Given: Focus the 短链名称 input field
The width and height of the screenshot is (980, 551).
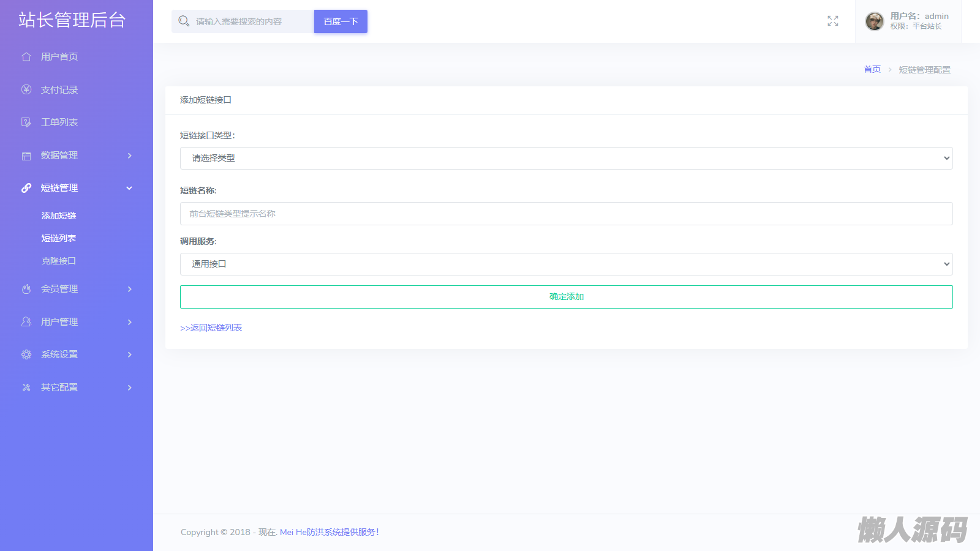Looking at the screenshot, I should pyautogui.click(x=567, y=214).
